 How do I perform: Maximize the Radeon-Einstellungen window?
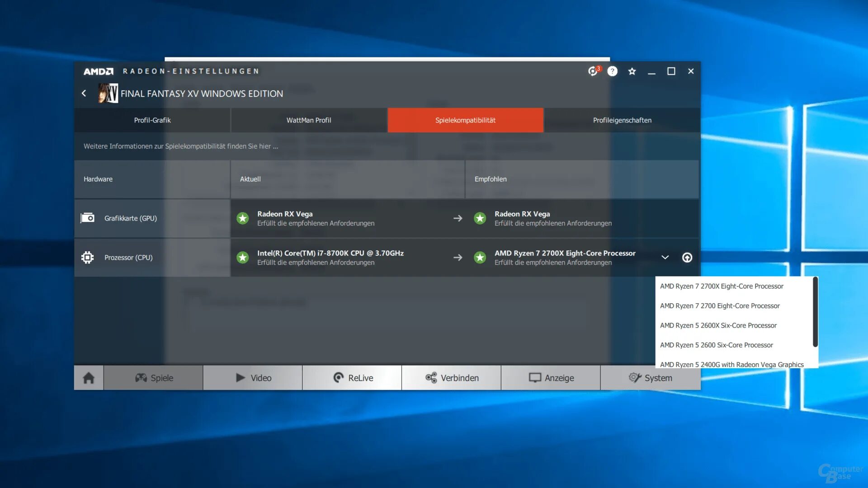tap(671, 71)
